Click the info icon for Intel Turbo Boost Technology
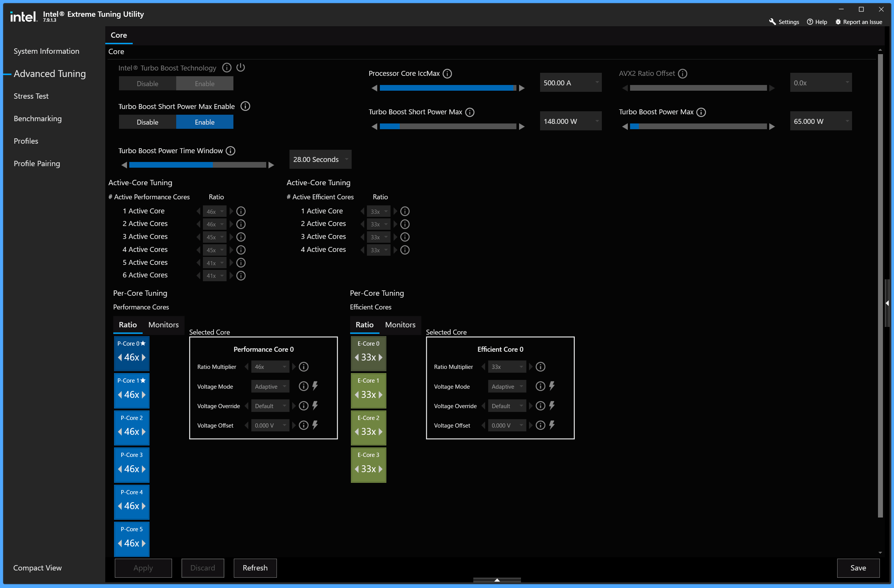The width and height of the screenshot is (894, 588). pos(227,68)
